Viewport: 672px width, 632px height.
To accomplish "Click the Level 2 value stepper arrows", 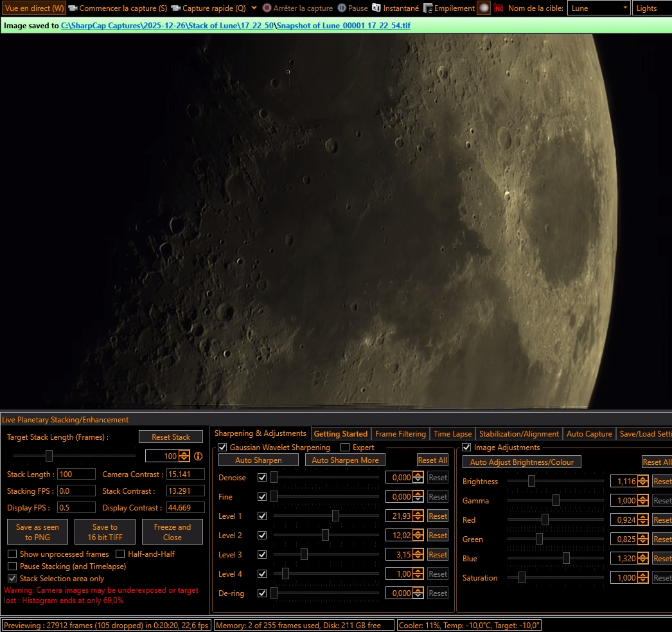I will click(418, 535).
